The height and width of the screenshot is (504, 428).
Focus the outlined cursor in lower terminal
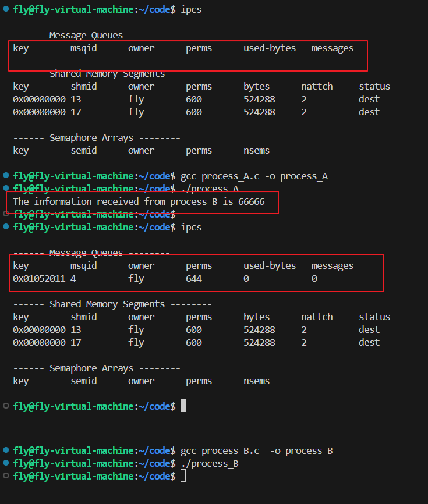[183, 476]
